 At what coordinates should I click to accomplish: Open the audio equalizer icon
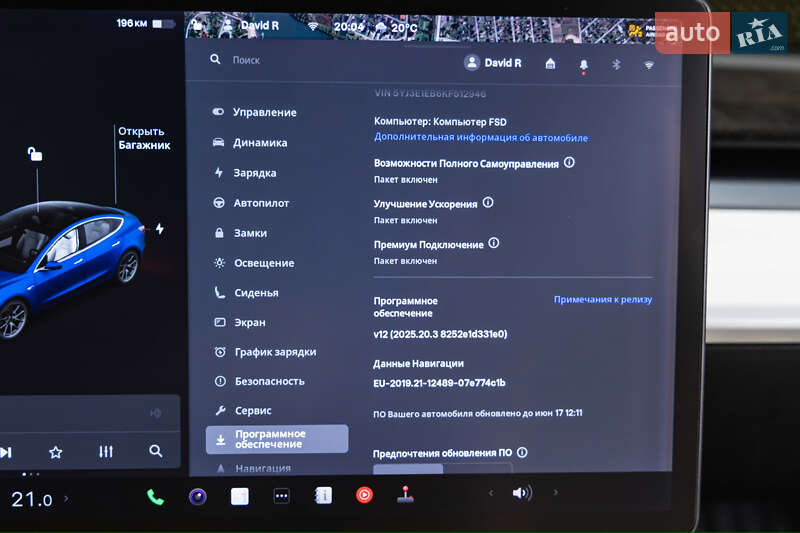coord(106,451)
